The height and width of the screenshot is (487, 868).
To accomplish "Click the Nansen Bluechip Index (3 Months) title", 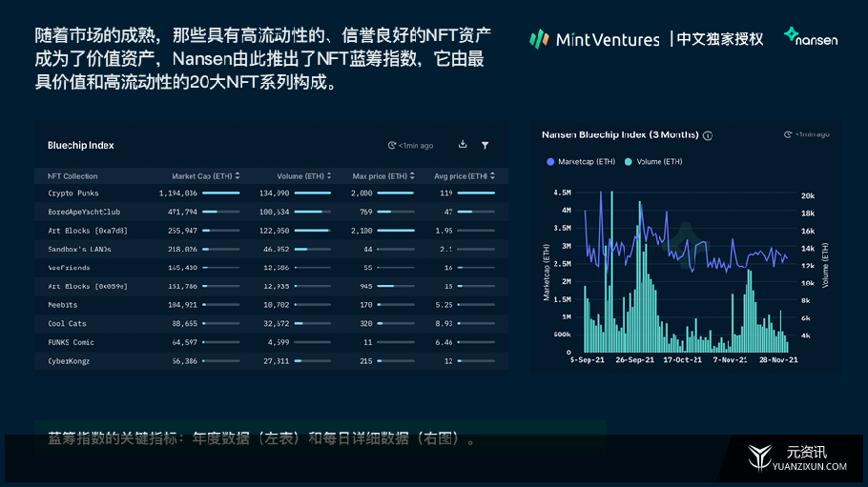I will click(x=620, y=135).
